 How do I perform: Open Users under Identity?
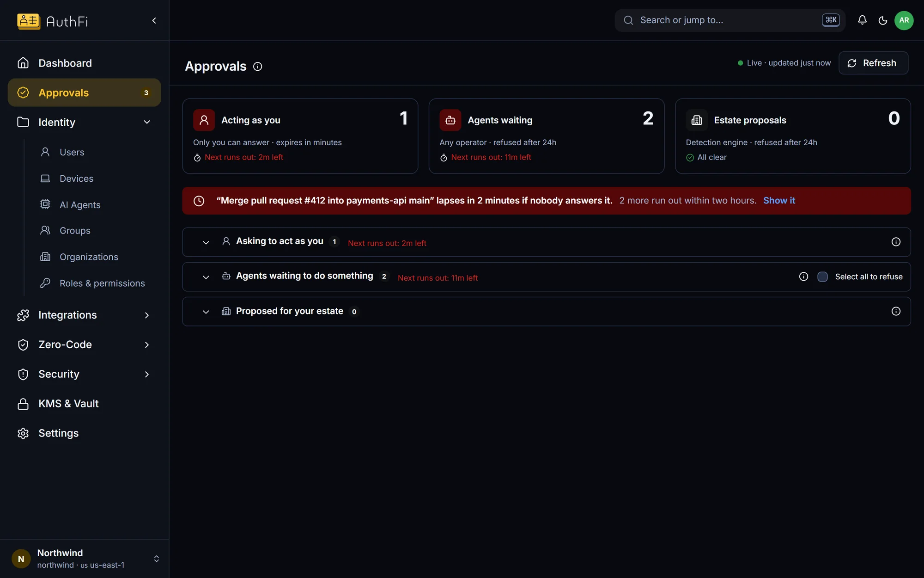pyautogui.click(x=97, y=152)
